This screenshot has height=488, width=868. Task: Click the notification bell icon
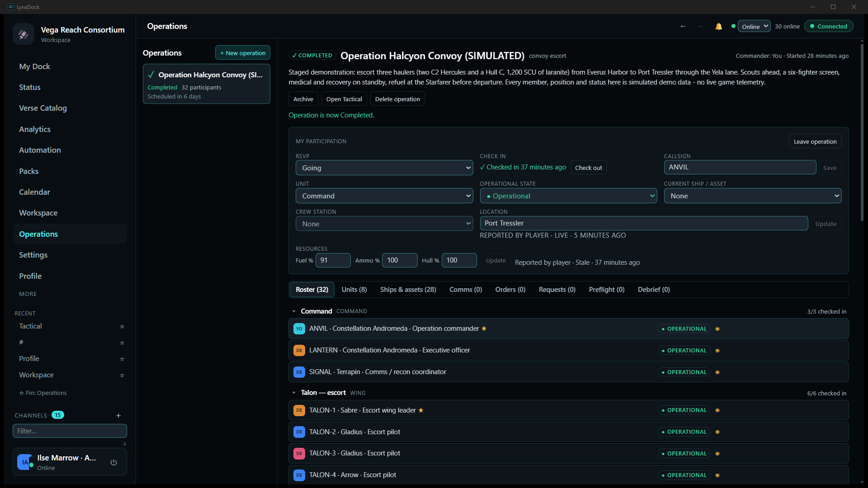(x=718, y=26)
